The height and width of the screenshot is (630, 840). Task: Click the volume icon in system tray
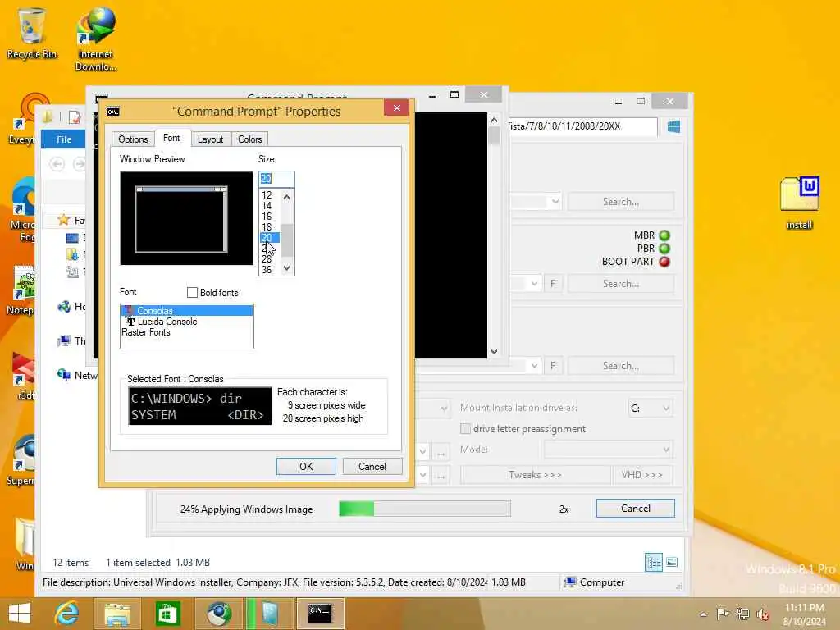(x=763, y=614)
